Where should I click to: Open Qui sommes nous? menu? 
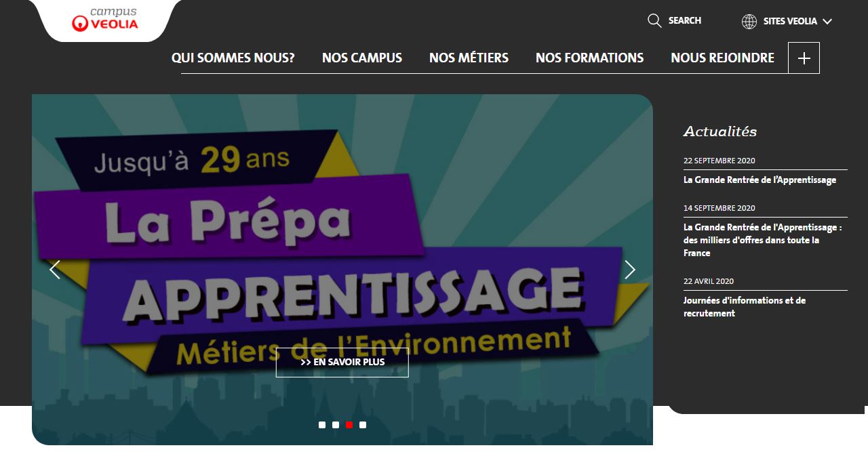[x=233, y=58]
